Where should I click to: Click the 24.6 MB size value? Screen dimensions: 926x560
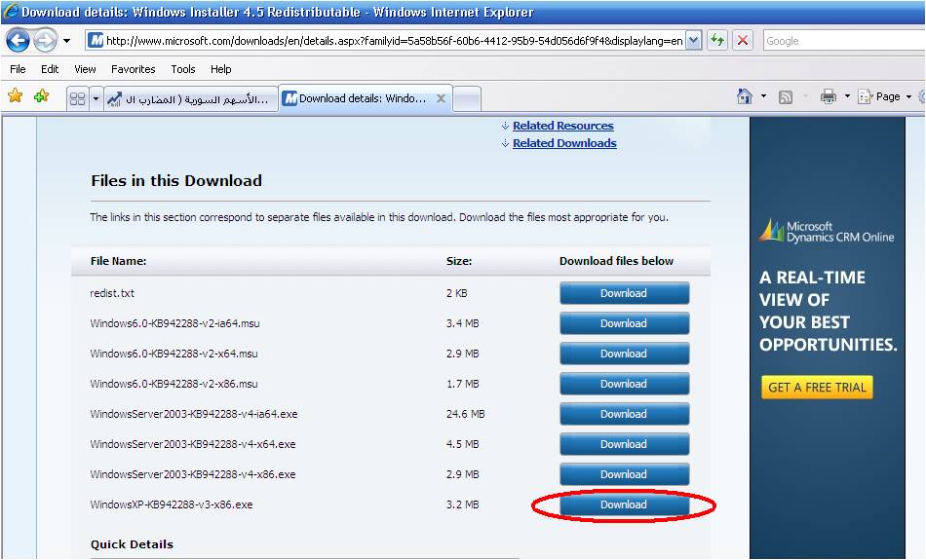465,414
